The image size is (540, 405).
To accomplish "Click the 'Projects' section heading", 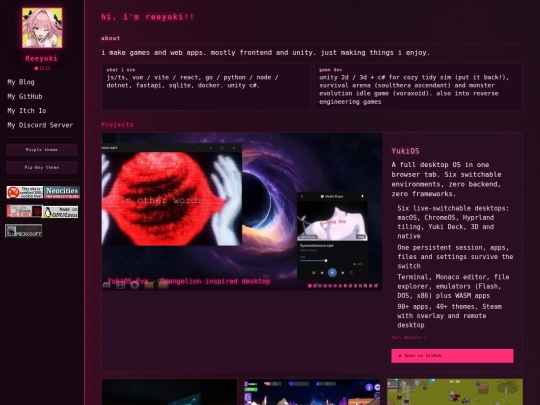I will click(117, 125).
